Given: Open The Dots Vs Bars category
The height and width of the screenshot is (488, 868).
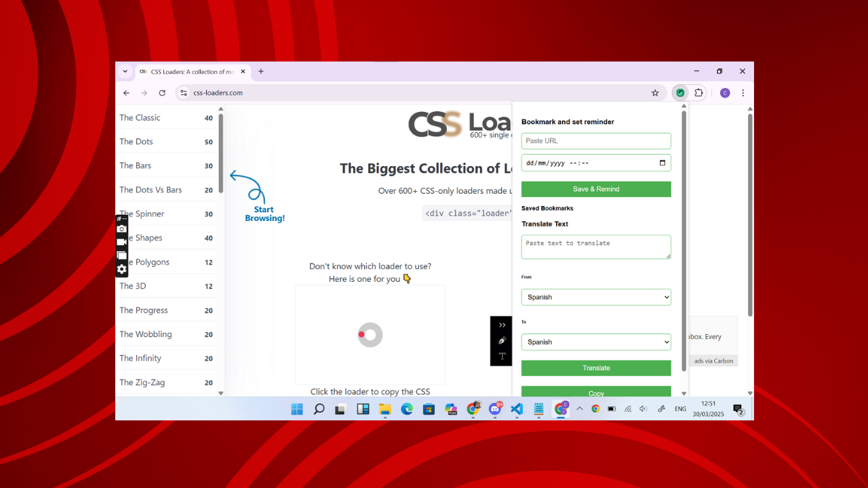Looking at the screenshot, I should pyautogui.click(x=166, y=190).
